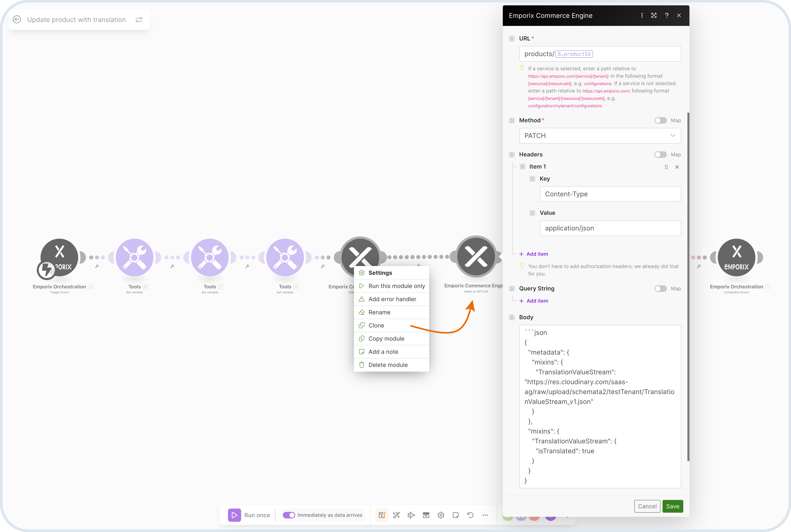Click the undo arrow icon in toolbar
The height and width of the screenshot is (532, 791).
(x=470, y=515)
